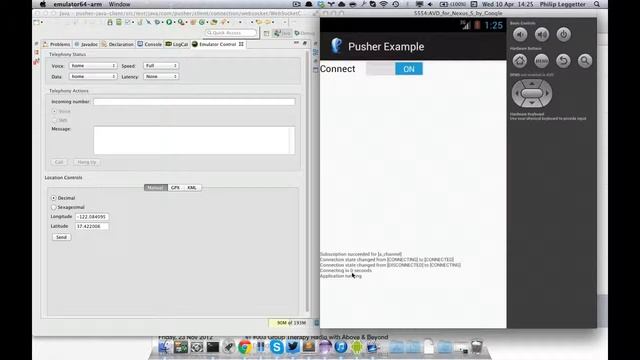Click the menu bar clock Wed 10 Apr
640x360 pixels.
tap(508, 4)
